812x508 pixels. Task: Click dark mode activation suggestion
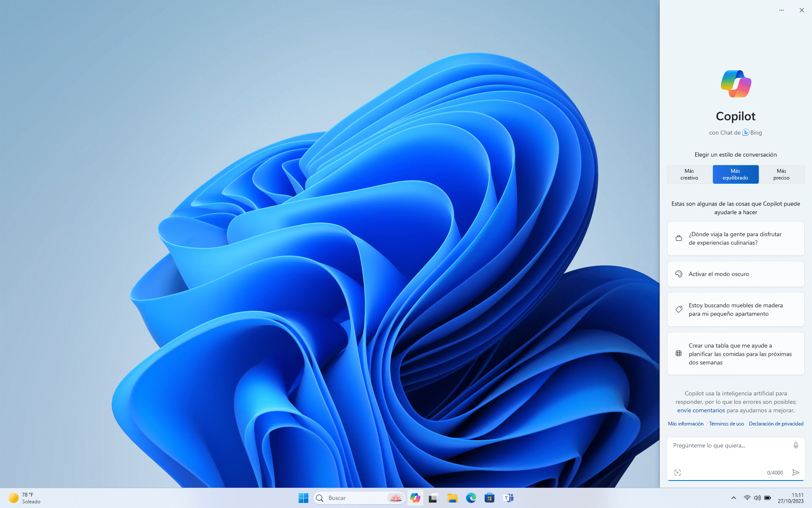(x=736, y=274)
